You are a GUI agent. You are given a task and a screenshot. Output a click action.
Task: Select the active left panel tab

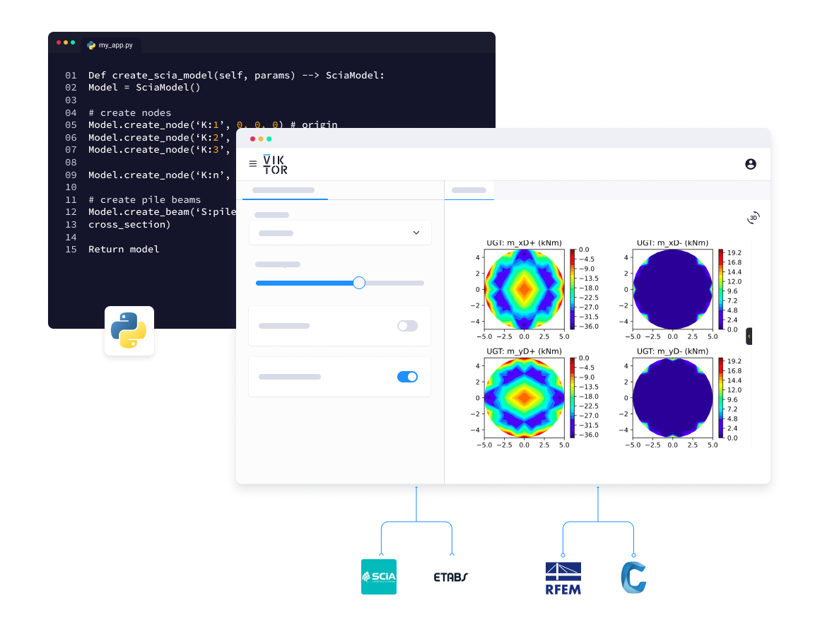point(283,190)
